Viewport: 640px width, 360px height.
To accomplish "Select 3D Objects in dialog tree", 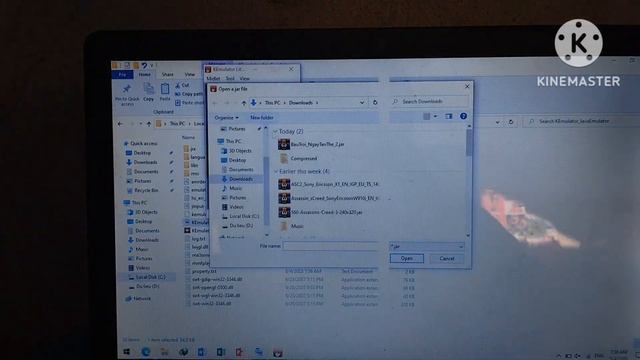I will (x=236, y=151).
